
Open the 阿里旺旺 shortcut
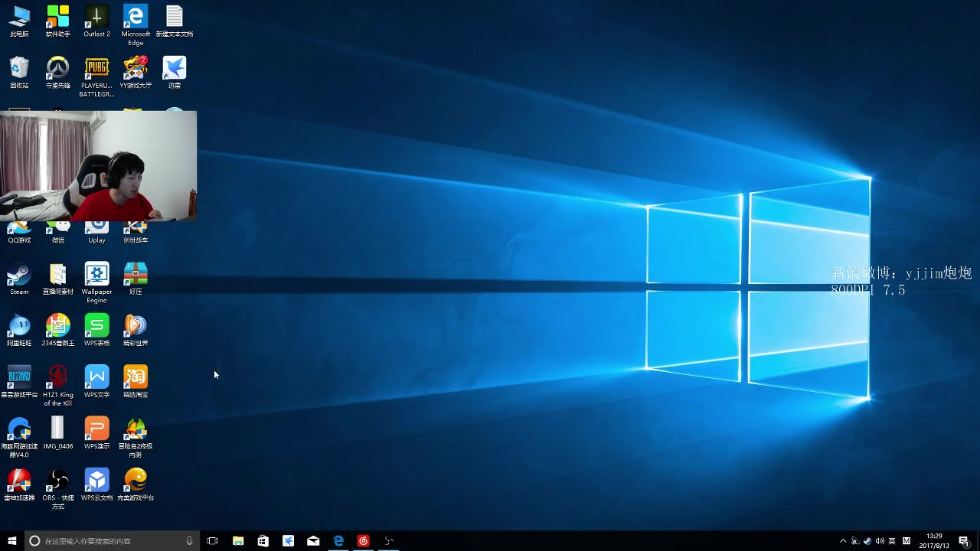19,330
